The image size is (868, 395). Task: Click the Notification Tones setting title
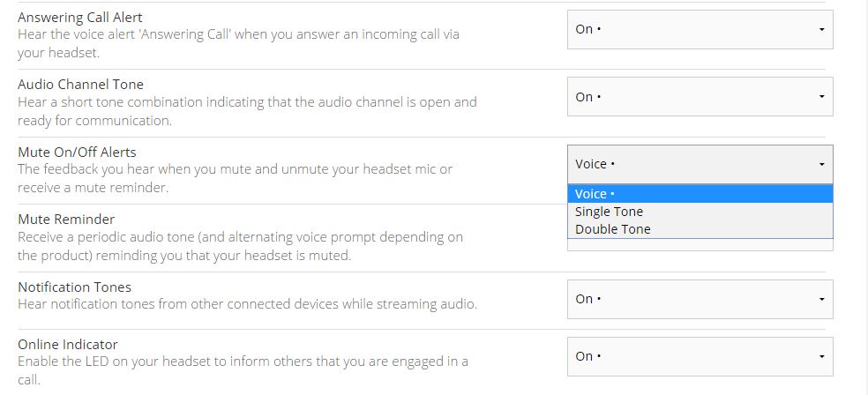pyautogui.click(x=75, y=287)
